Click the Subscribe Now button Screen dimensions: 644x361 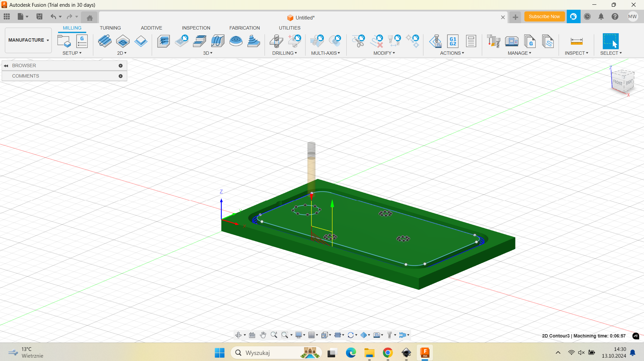click(x=544, y=16)
